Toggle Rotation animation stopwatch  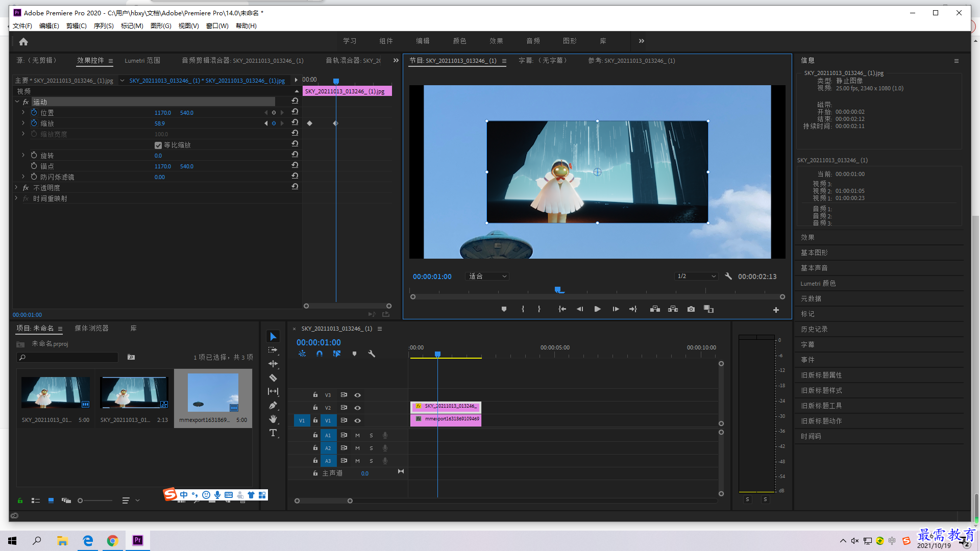click(x=34, y=155)
